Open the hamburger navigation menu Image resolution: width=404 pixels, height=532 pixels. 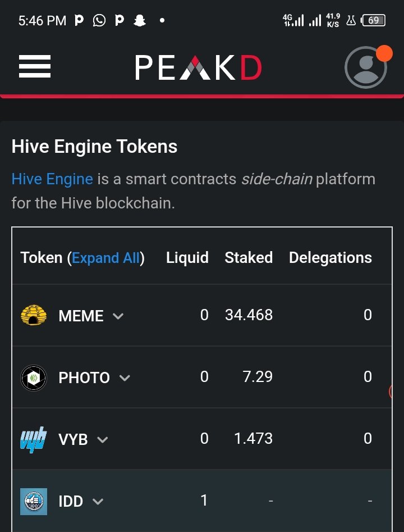tap(35, 66)
